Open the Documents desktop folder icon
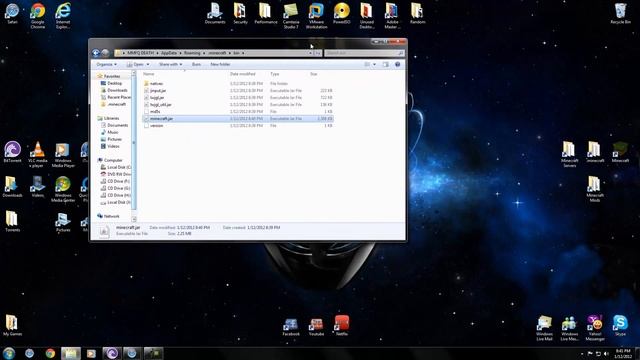Screen dimensions: 640x360 coord(215,13)
